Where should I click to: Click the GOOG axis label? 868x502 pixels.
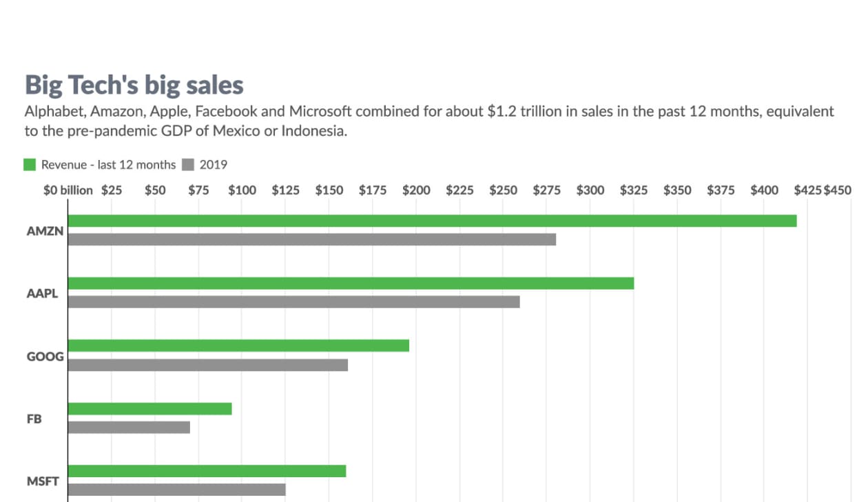[x=45, y=357]
